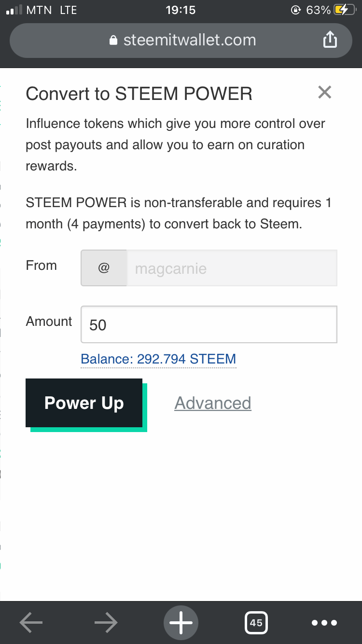Tap the share icon in address bar
The image size is (362, 644).
pos(330,40)
